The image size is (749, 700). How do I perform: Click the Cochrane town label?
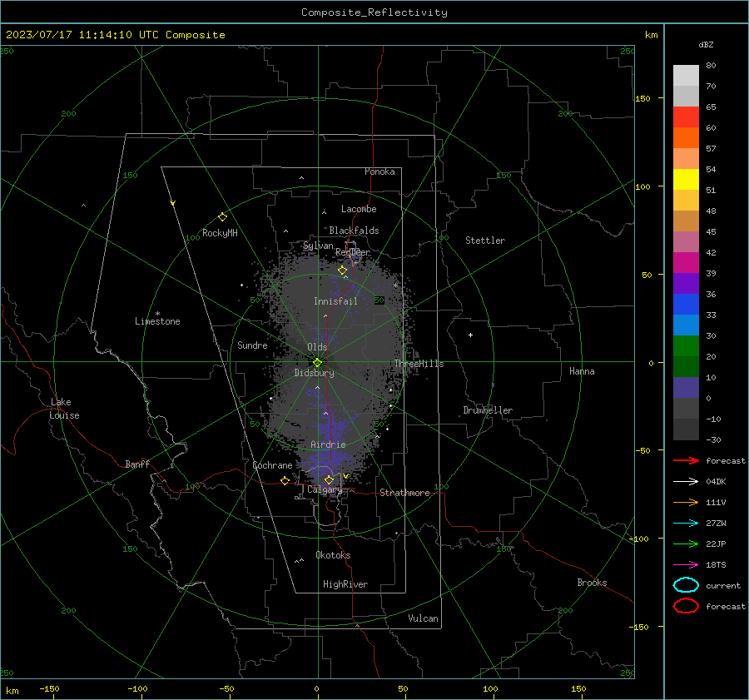pos(272,465)
